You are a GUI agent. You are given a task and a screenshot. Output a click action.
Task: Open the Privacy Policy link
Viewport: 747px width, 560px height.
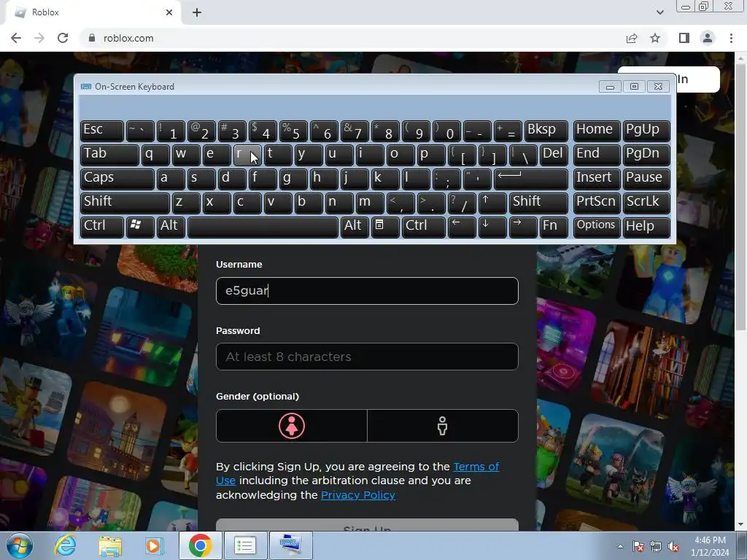point(357,495)
